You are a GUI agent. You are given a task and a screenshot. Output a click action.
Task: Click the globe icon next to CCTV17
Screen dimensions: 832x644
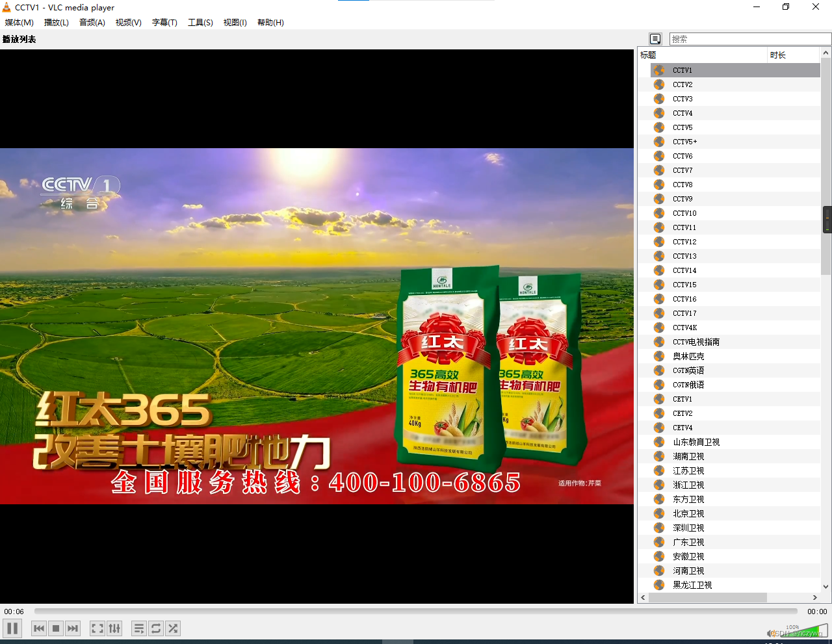(x=659, y=313)
